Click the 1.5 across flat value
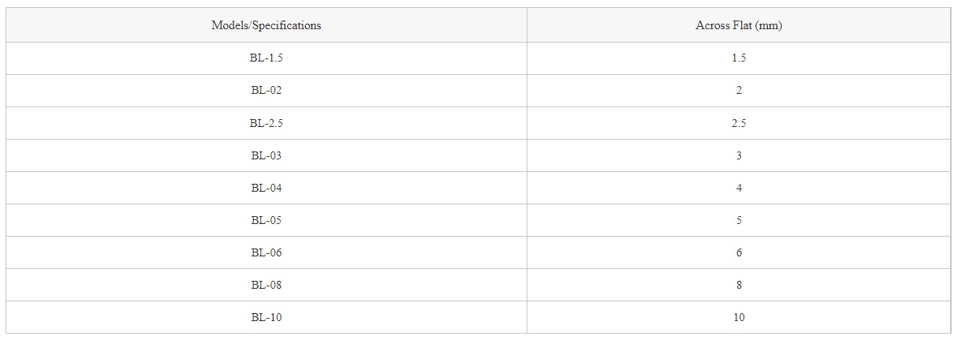The image size is (980, 340). (x=739, y=58)
